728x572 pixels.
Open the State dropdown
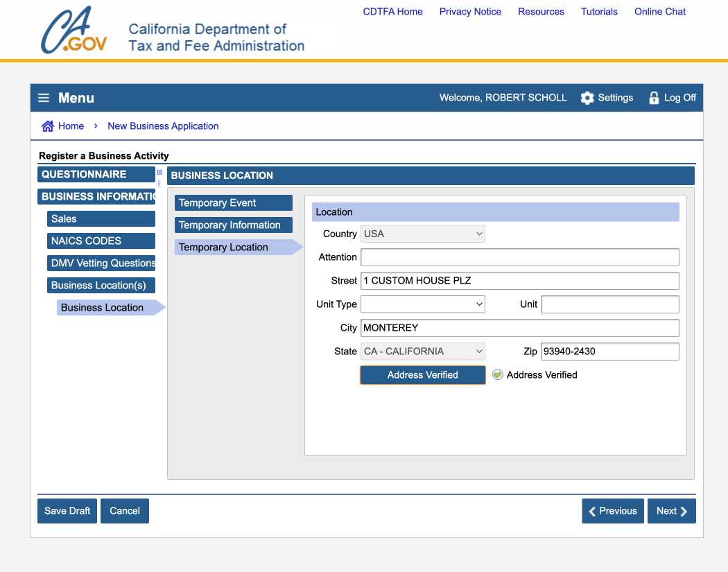(x=422, y=352)
